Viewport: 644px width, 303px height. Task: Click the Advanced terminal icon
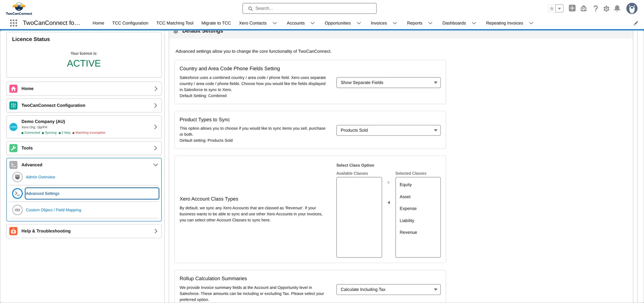pyautogui.click(x=13, y=165)
